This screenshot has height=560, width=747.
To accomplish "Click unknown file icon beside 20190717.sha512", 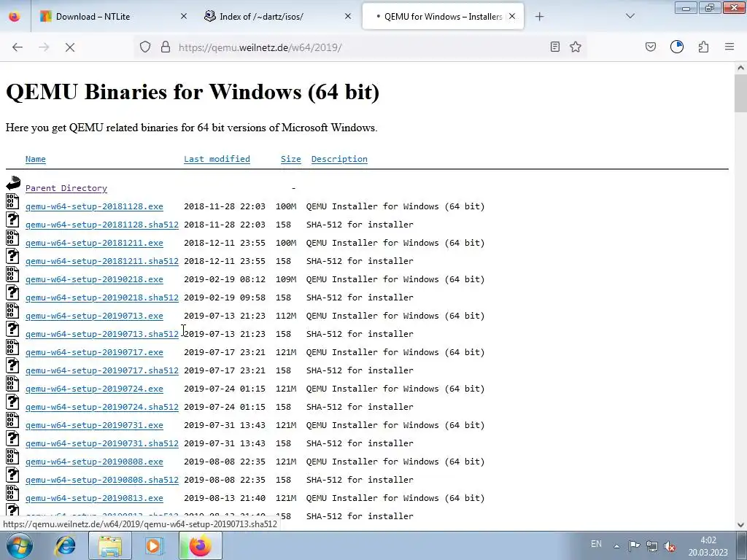I will [13, 365].
